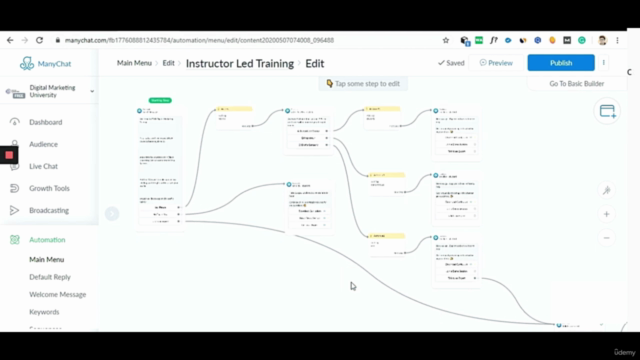Open Growth Tools icon in sidebar
The height and width of the screenshot is (360, 640).
[15, 188]
